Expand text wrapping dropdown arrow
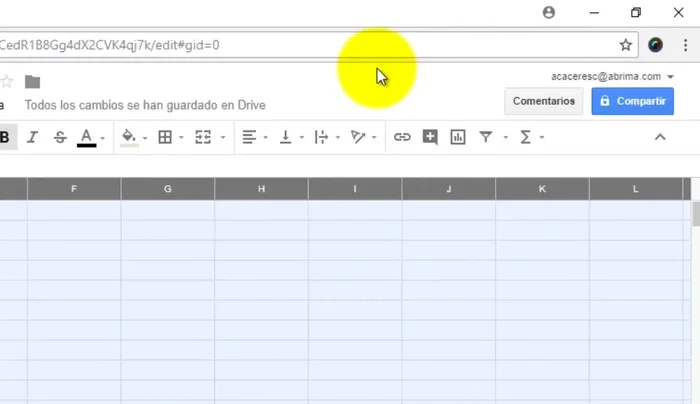 click(x=338, y=137)
